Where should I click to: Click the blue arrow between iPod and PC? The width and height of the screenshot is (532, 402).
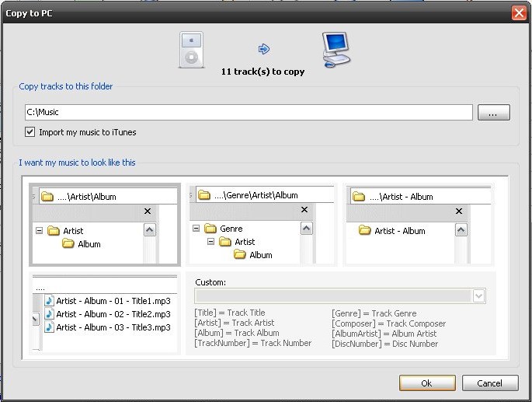pyautogui.click(x=263, y=49)
